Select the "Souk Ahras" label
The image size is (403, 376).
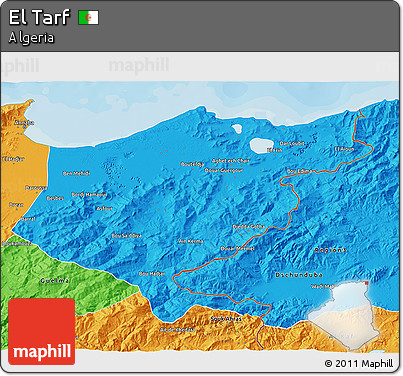[226, 319]
